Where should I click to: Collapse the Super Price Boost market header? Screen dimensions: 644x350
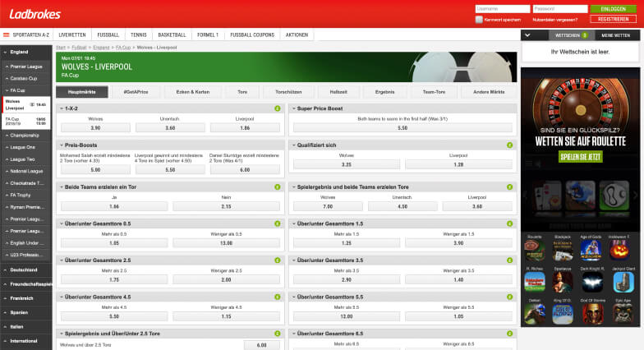[402, 108]
